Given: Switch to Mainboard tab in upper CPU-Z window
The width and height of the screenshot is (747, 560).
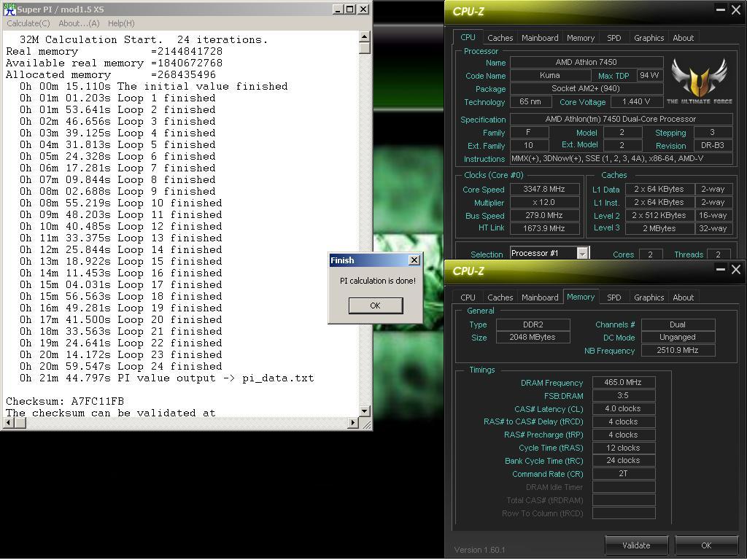Looking at the screenshot, I should [x=540, y=38].
